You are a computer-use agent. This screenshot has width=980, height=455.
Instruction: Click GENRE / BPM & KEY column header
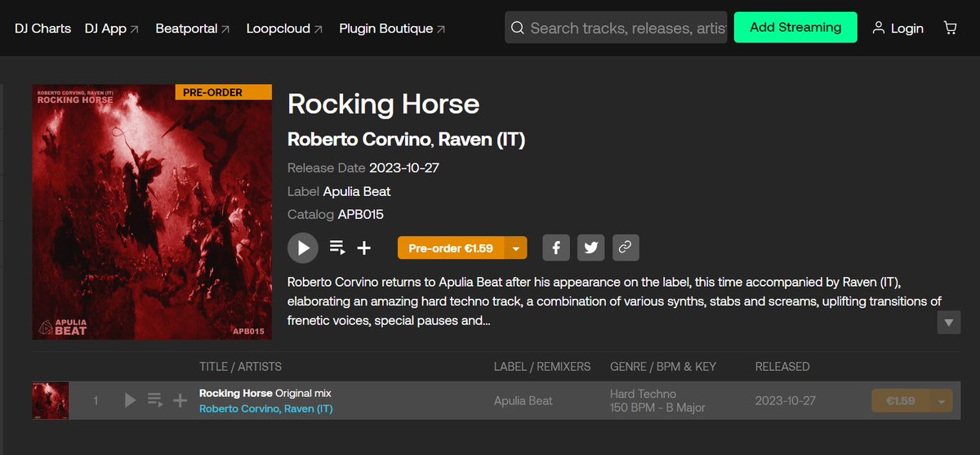(x=663, y=366)
